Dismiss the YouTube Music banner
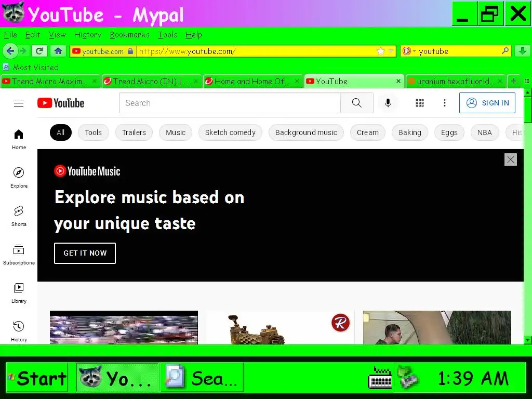This screenshot has width=532, height=399. pos(510,159)
